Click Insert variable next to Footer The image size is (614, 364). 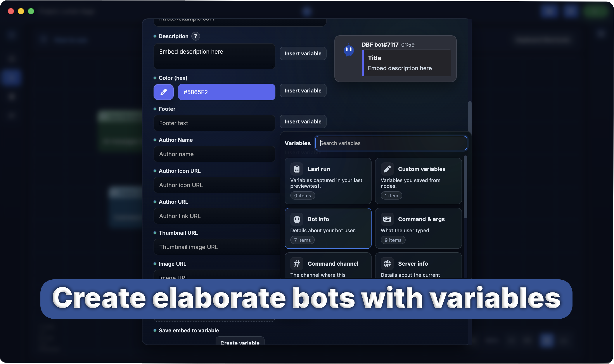click(303, 121)
